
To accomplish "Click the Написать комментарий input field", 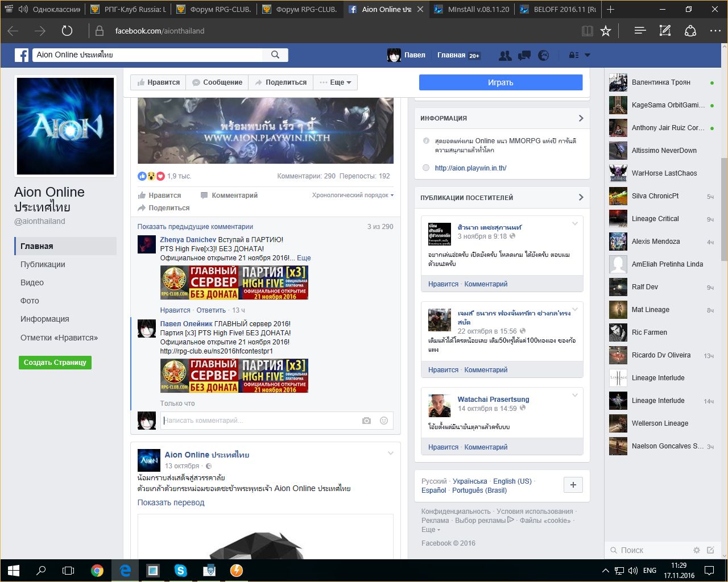I will pyautogui.click(x=259, y=421).
